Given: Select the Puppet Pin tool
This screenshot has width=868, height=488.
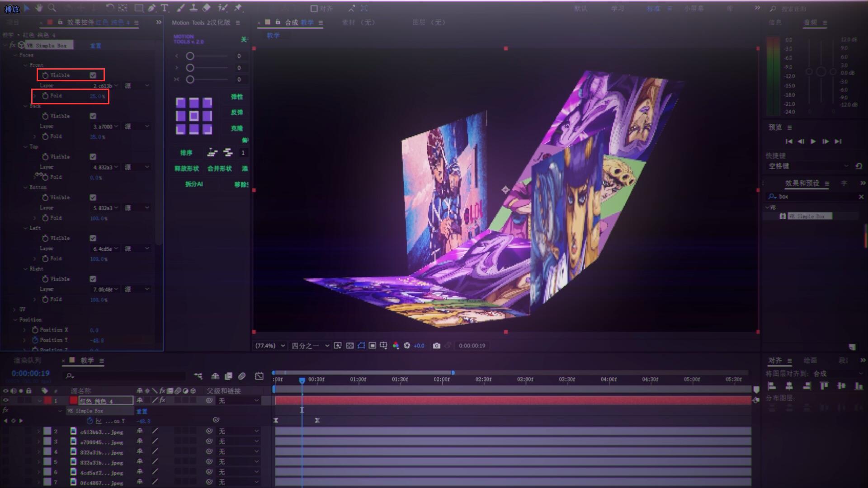Looking at the screenshot, I should 238,8.
